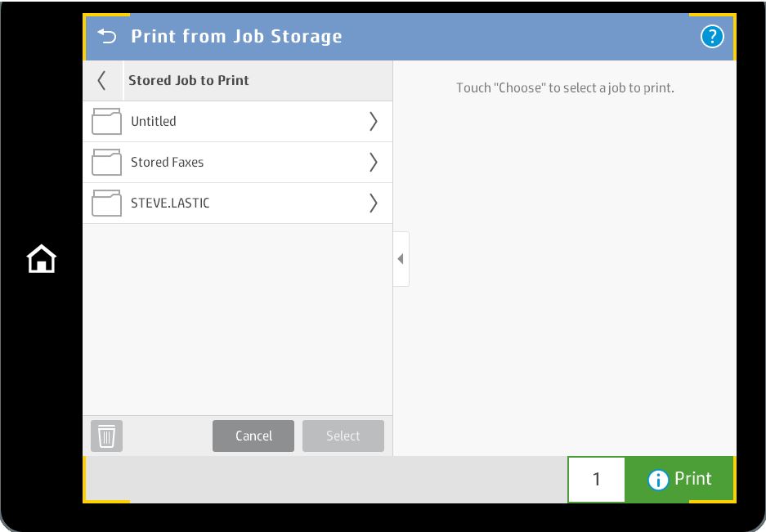The height and width of the screenshot is (532, 766).
Task: Click the Select button
Action: point(343,436)
